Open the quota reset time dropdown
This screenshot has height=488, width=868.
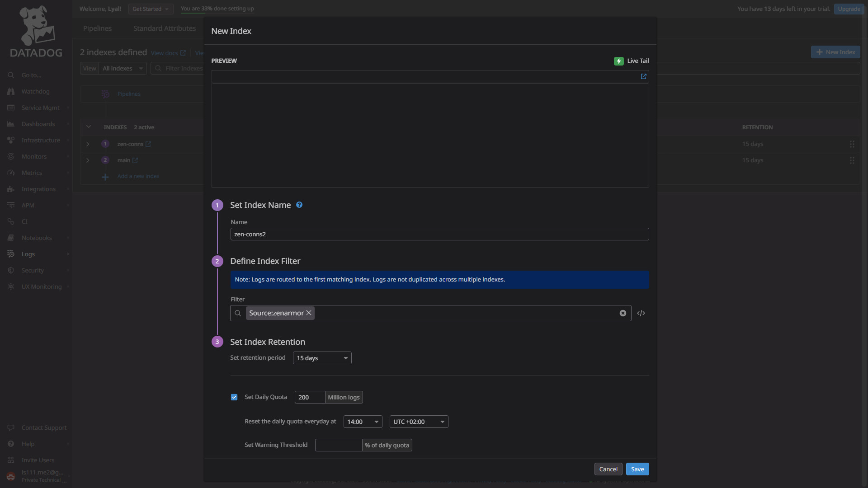pyautogui.click(x=363, y=422)
